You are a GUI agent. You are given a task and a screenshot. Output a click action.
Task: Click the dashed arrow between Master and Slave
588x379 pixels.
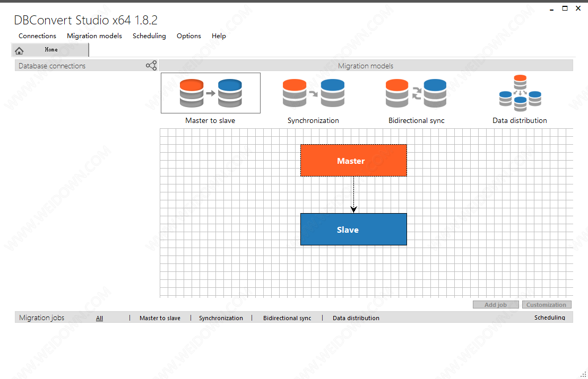(353, 195)
